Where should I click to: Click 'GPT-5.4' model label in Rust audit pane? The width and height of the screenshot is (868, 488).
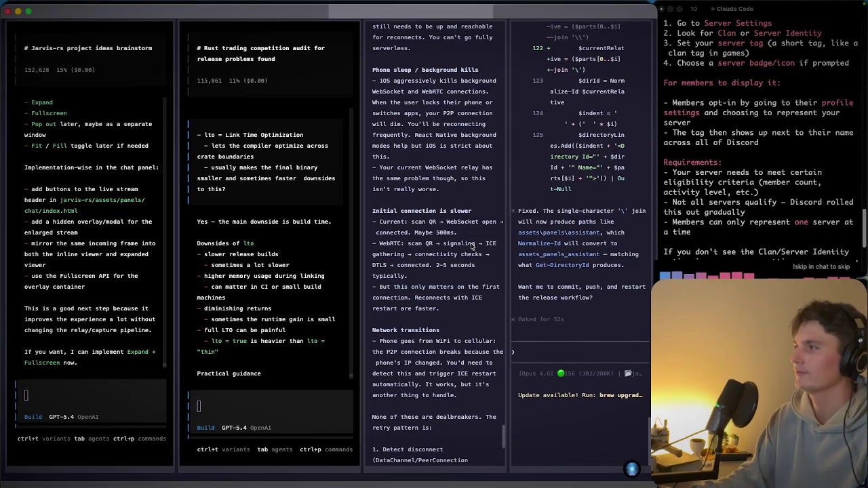234,428
